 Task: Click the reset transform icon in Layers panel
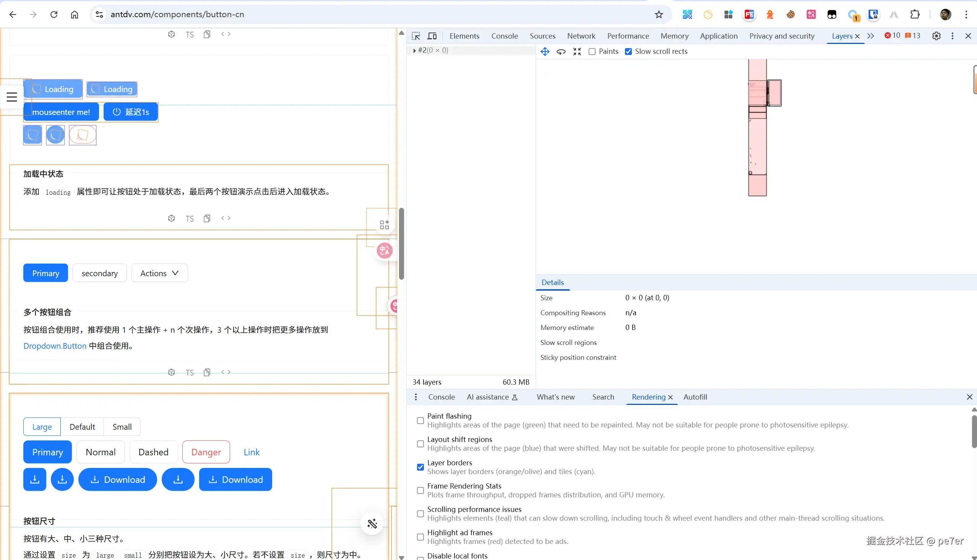click(x=577, y=52)
